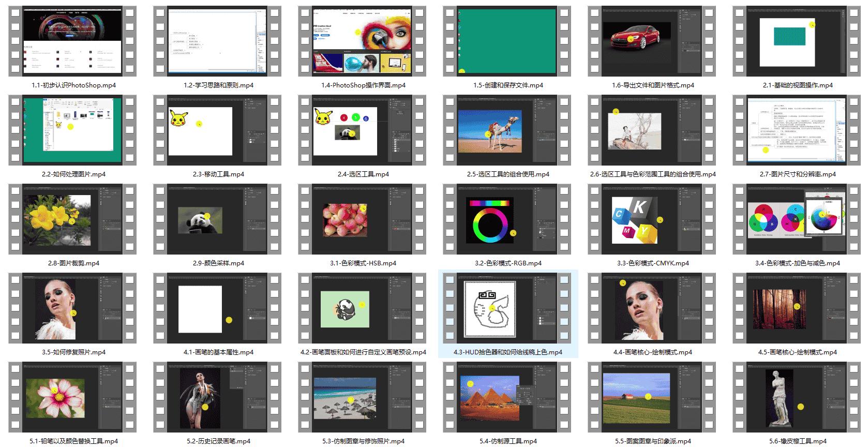Select the color wheel video 3.2-色彩模式-RGB.mp4
868x447 pixels.
click(x=507, y=219)
